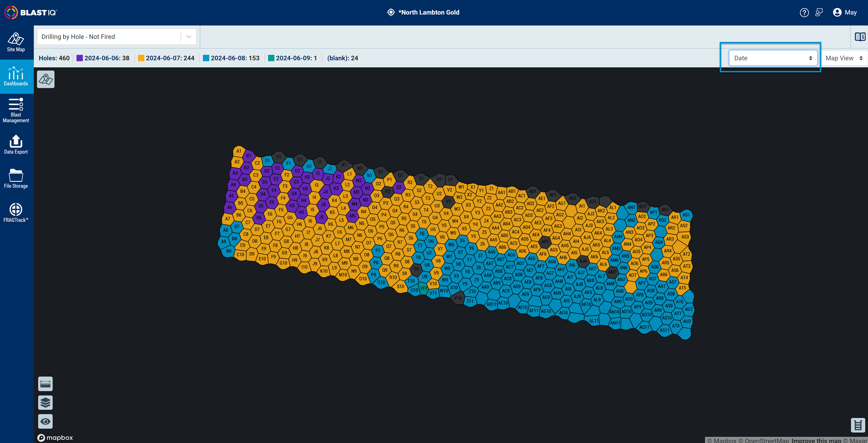The height and width of the screenshot is (443, 868).
Task: Click the teal 2024-06-09 legend swatch
Action: [271, 58]
